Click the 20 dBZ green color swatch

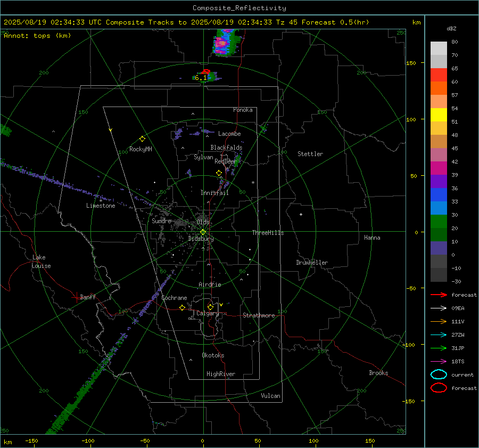[439, 222]
